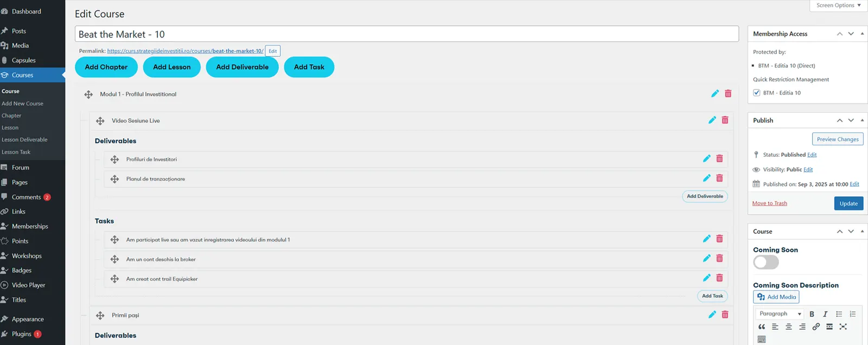Click the blue Add Deliverable toolbar button
The image size is (868, 345).
coord(242,67)
